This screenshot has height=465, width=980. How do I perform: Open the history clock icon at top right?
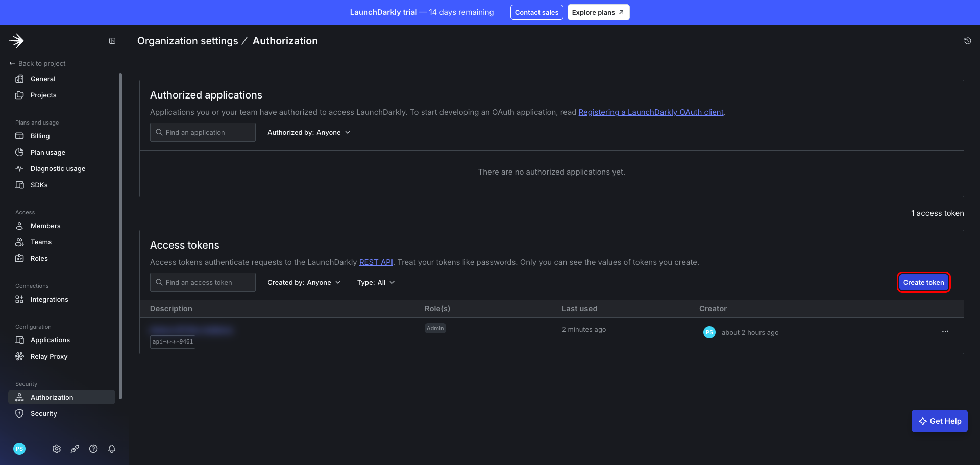tap(967, 41)
